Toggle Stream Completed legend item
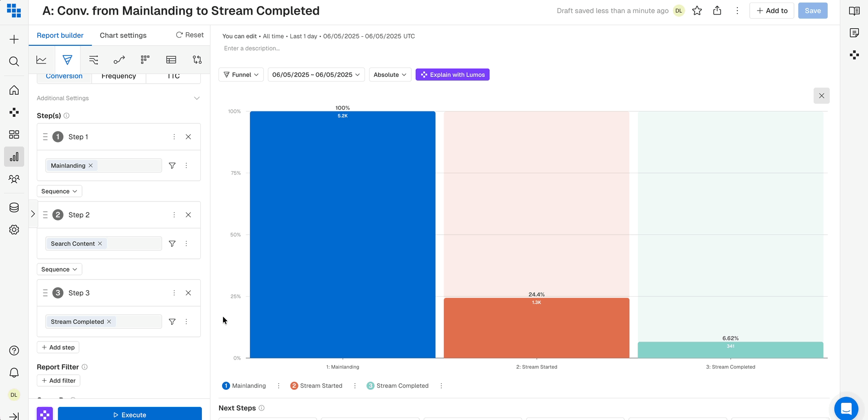The height and width of the screenshot is (420, 868). pos(398,386)
